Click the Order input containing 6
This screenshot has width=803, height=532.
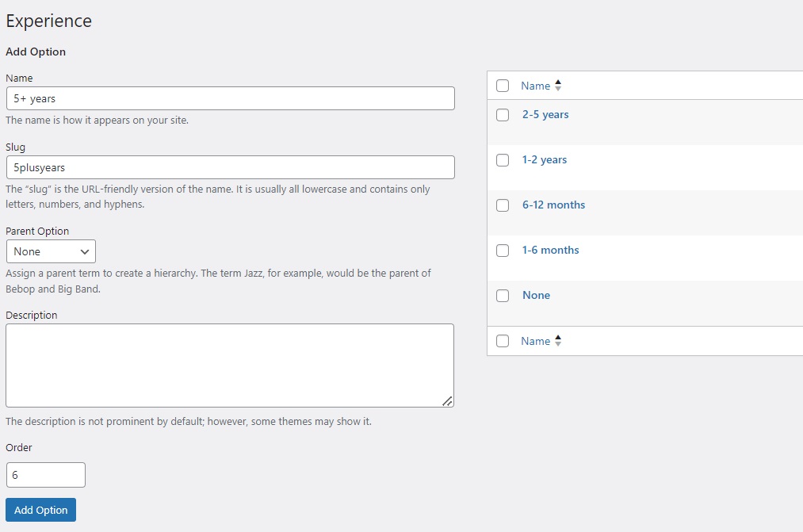pos(45,474)
